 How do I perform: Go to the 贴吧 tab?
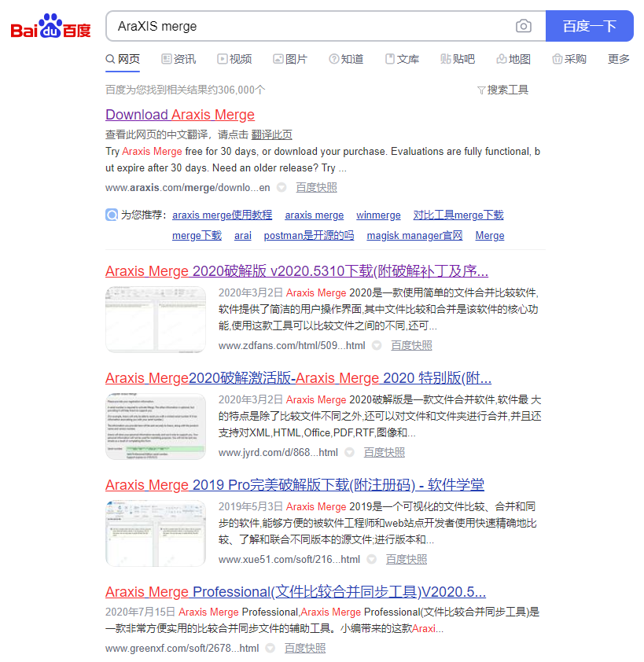tap(458, 59)
